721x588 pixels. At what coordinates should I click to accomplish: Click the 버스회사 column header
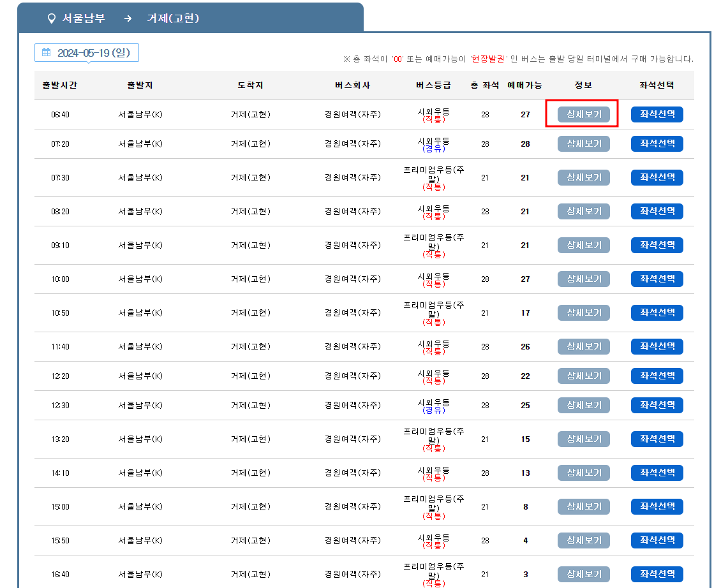tap(353, 85)
